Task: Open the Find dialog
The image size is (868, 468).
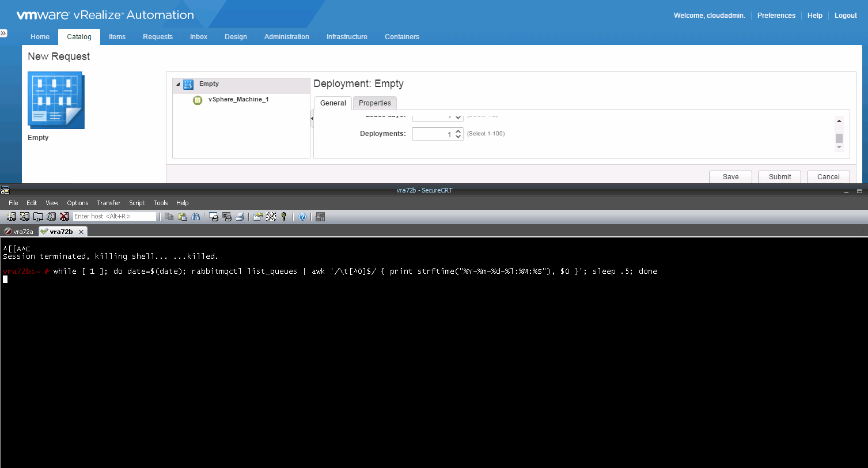Action: pos(196,216)
